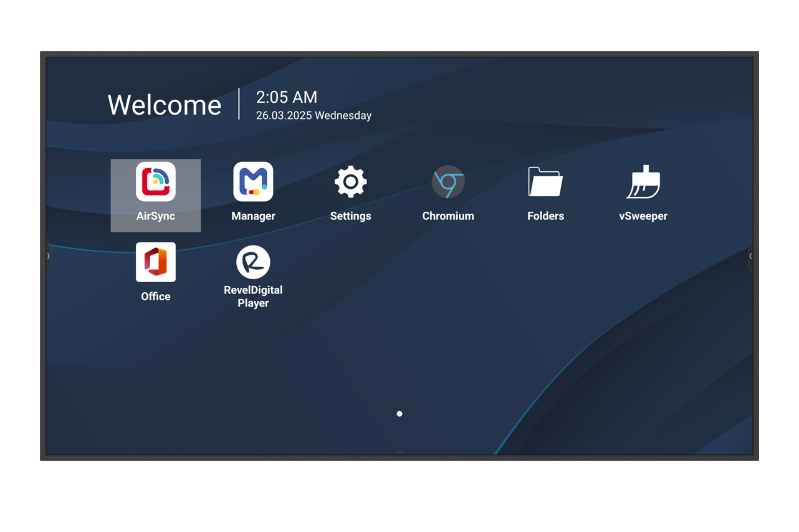Click the 2:05 AM clock display

point(287,97)
